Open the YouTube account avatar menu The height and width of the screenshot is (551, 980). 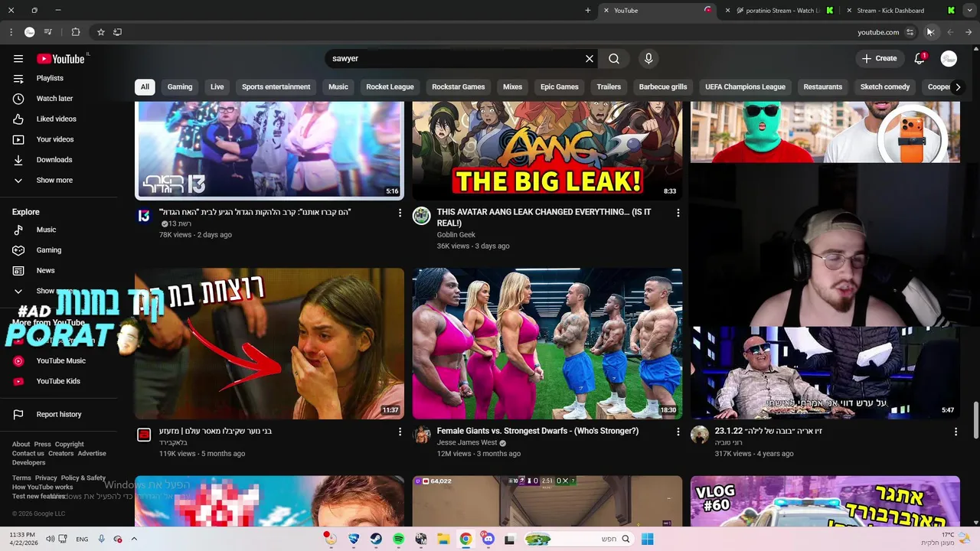949,59
